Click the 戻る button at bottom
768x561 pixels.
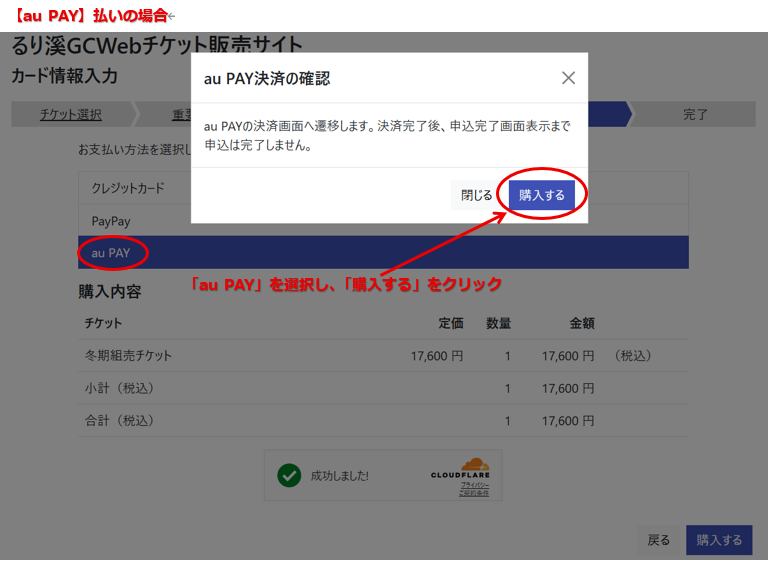659,540
